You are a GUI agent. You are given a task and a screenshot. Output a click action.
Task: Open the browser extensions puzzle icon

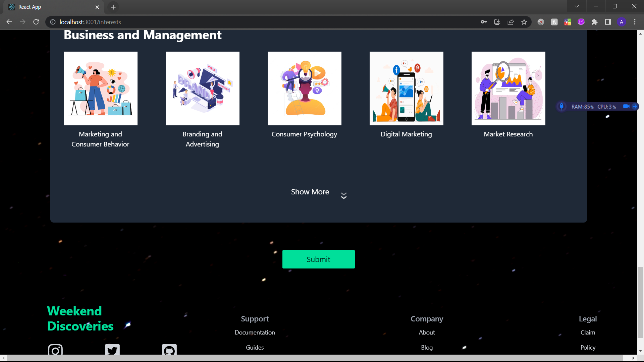594,22
